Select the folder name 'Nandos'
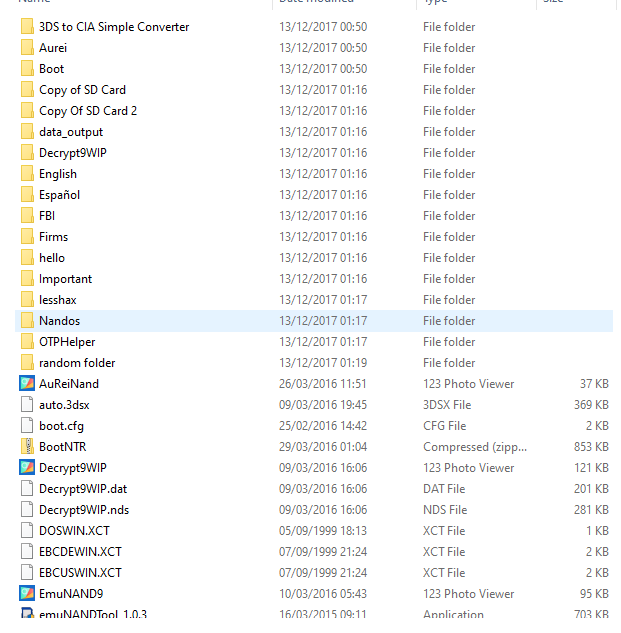This screenshot has width=621, height=633. [x=60, y=321]
